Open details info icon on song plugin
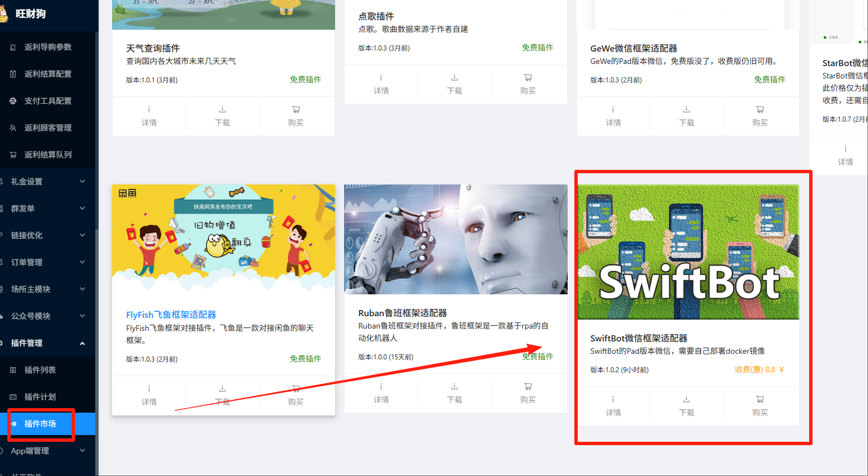This screenshot has width=868, height=476. tap(381, 78)
